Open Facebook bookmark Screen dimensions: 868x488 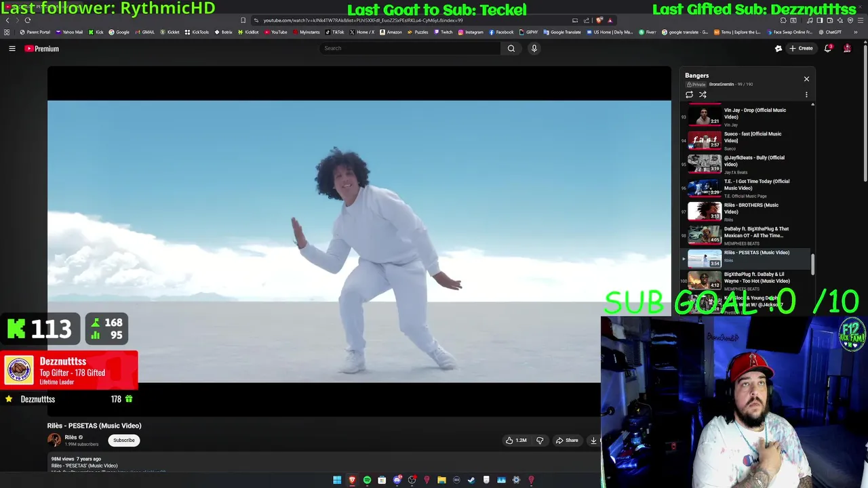point(501,32)
